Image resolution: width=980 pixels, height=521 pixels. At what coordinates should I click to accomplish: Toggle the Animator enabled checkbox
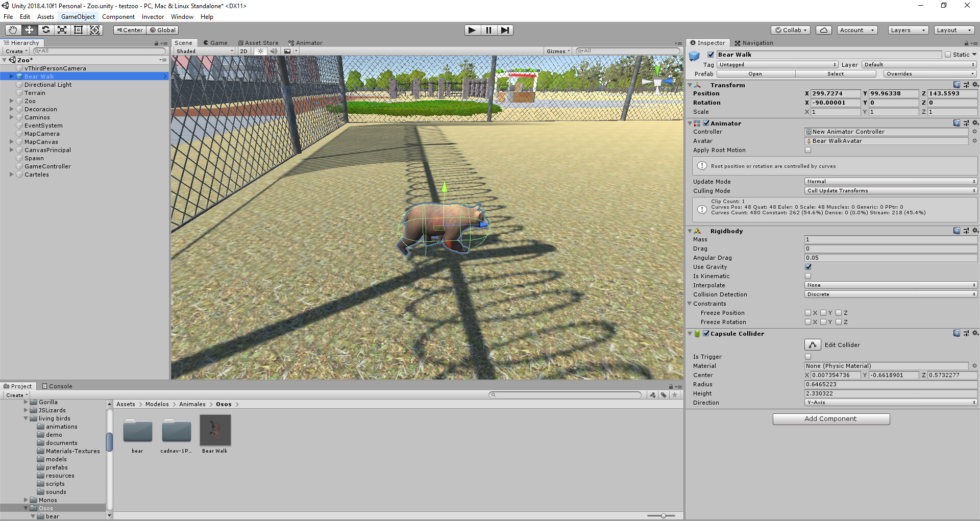[706, 123]
